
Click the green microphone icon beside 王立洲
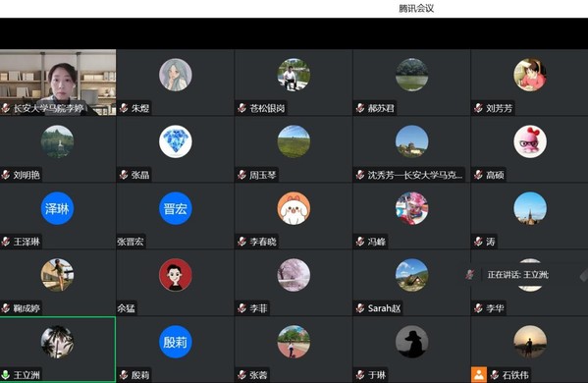click(x=6, y=375)
